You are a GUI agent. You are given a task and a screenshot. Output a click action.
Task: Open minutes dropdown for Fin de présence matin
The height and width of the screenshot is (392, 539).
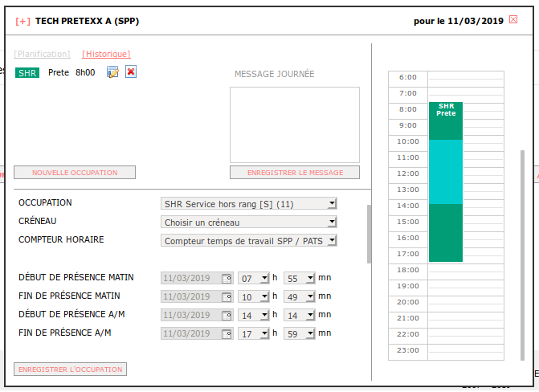pyautogui.click(x=299, y=296)
